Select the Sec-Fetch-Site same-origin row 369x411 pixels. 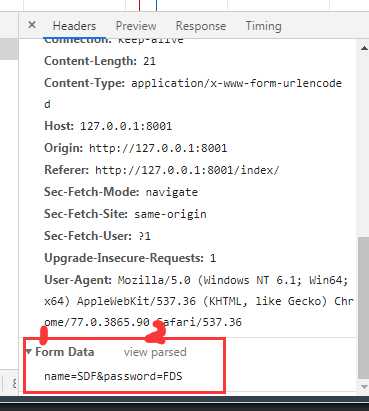pyautogui.click(x=125, y=214)
